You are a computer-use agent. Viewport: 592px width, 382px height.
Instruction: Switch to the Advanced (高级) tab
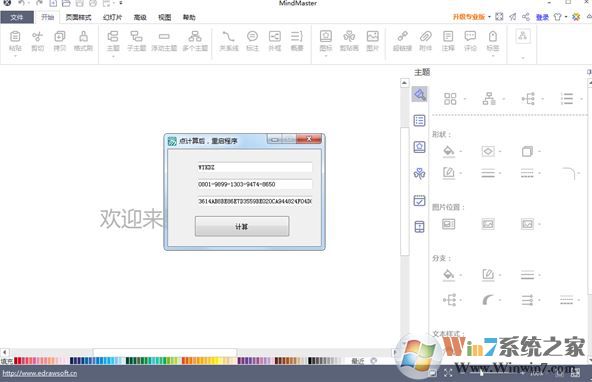(140, 17)
